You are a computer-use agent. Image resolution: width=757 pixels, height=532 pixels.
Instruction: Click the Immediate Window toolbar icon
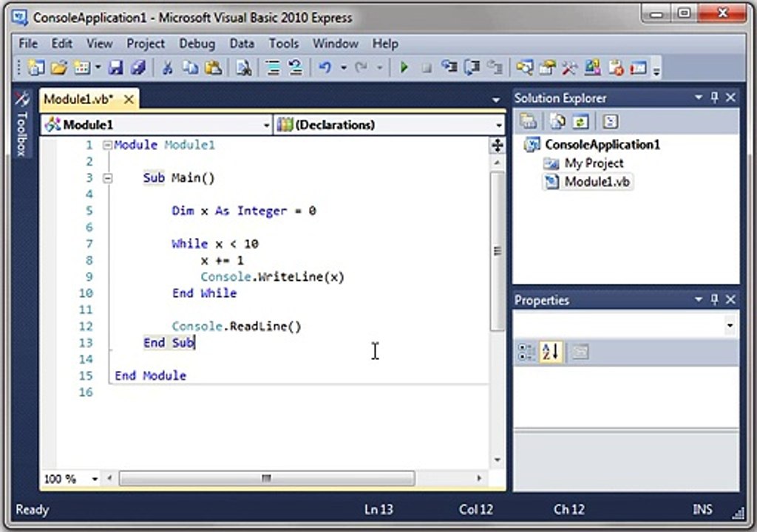638,67
